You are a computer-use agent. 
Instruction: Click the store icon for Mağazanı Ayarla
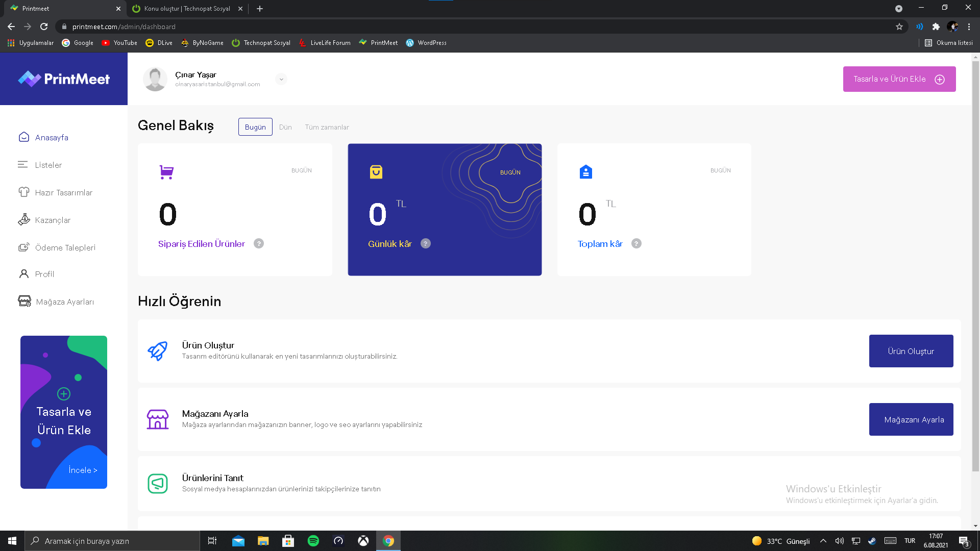point(157,419)
